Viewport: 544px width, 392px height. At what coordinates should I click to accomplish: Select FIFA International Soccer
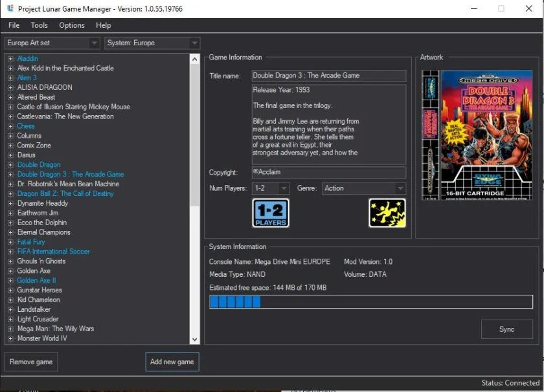tap(53, 252)
